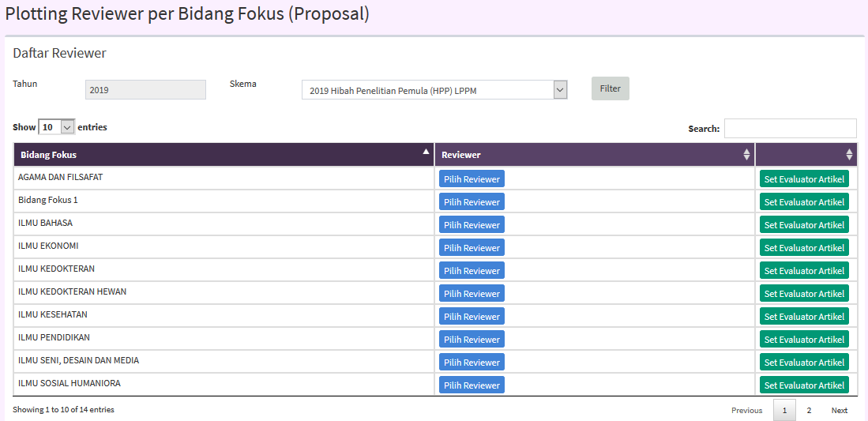Select page 1 in pagination

[784, 411]
